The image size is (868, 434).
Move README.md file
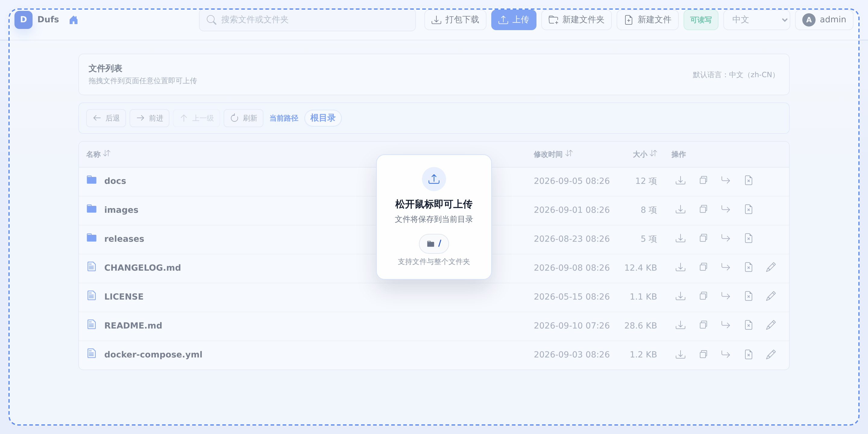[x=725, y=325]
